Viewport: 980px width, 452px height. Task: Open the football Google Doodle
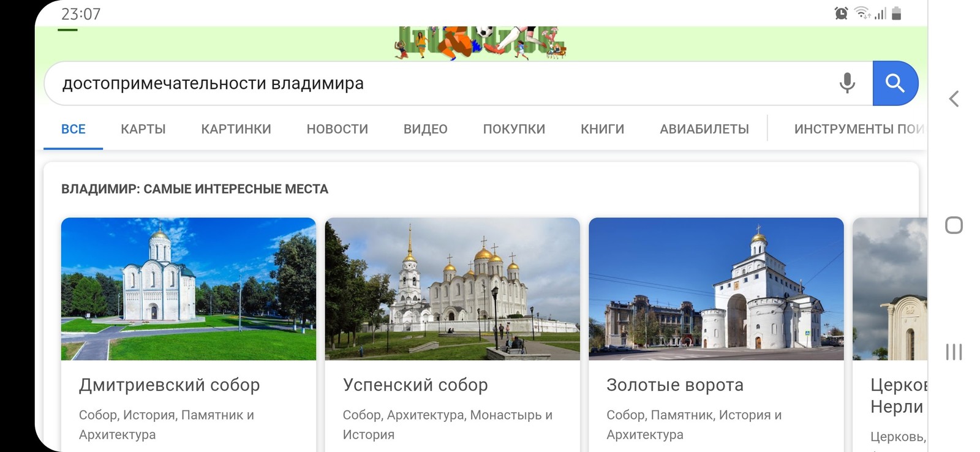pos(480,43)
